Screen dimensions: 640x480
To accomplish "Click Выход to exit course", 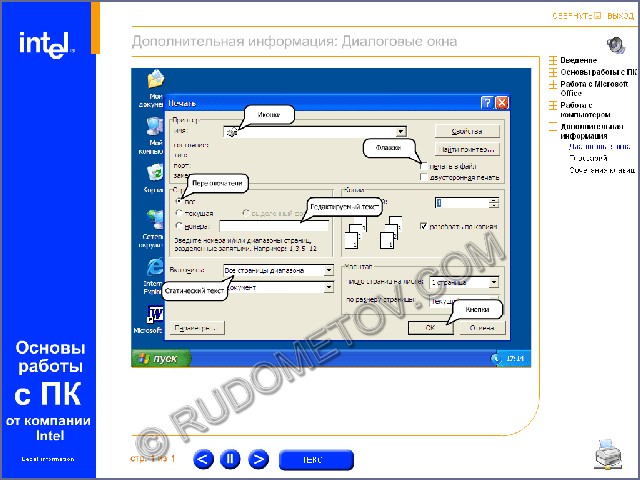I will point(620,16).
